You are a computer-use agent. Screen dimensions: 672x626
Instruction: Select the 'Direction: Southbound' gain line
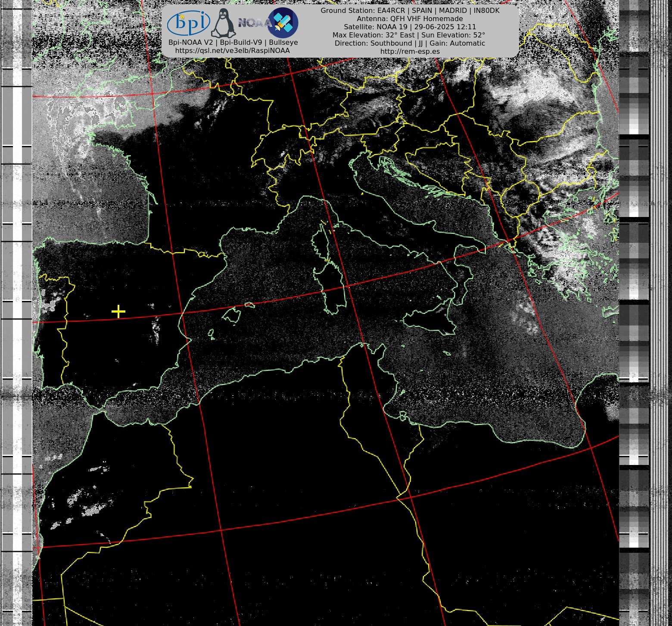pos(410,43)
